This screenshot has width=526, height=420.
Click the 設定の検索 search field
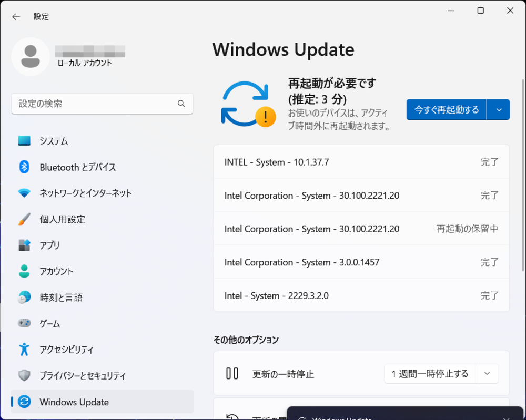102,104
